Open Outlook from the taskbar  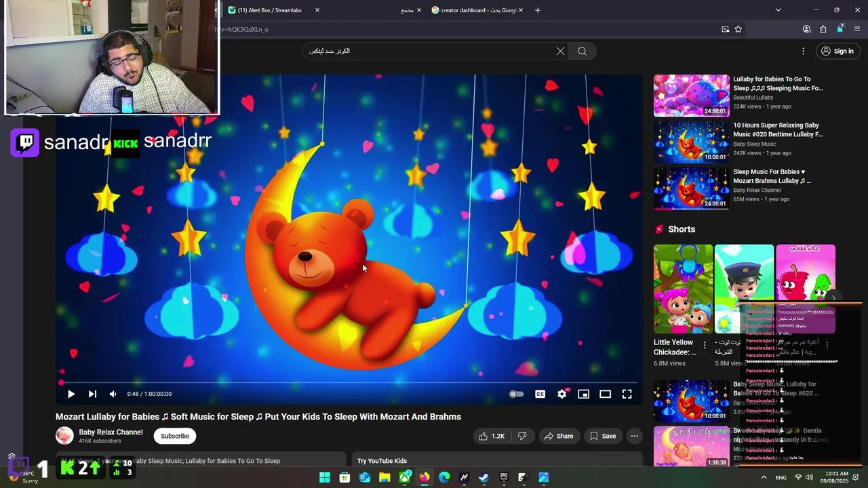[x=365, y=477]
